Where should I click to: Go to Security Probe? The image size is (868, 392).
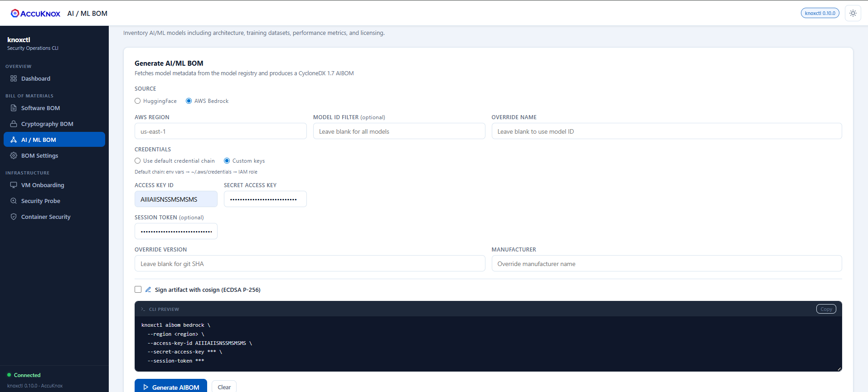tap(54, 201)
